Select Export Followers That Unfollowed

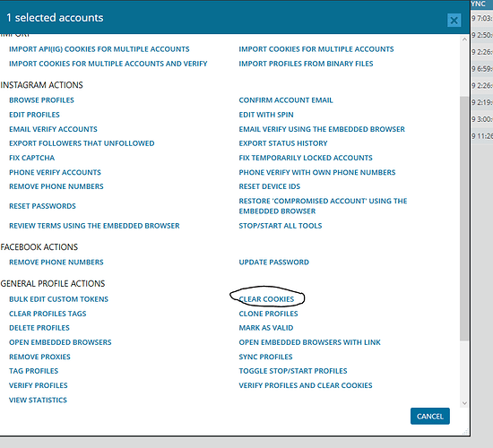(82, 143)
